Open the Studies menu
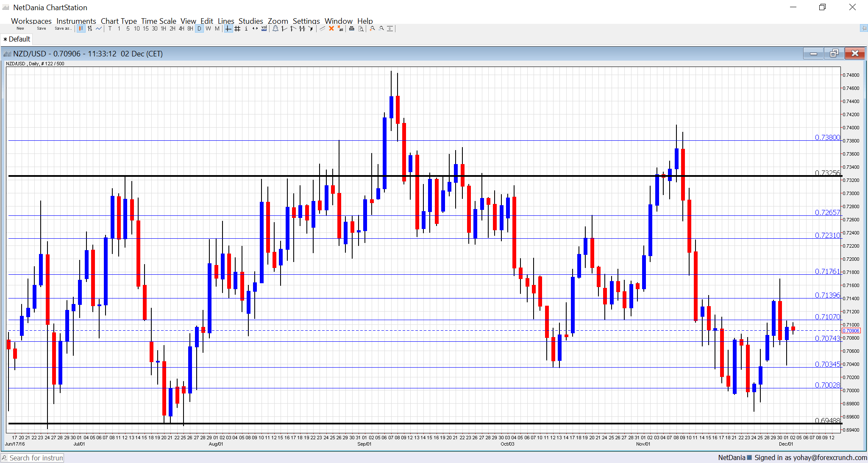 (250, 21)
